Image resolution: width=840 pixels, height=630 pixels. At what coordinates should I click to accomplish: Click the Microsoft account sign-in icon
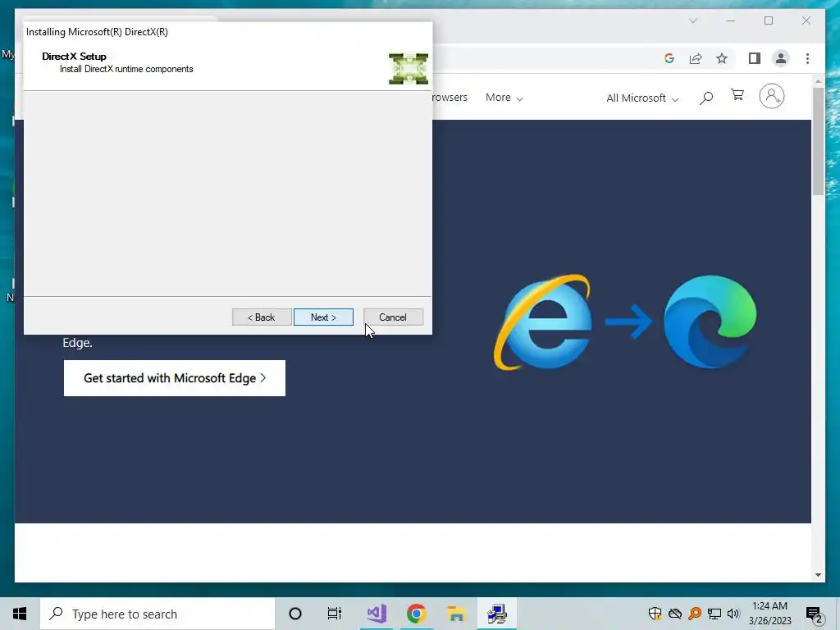click(x=771, y=97)
